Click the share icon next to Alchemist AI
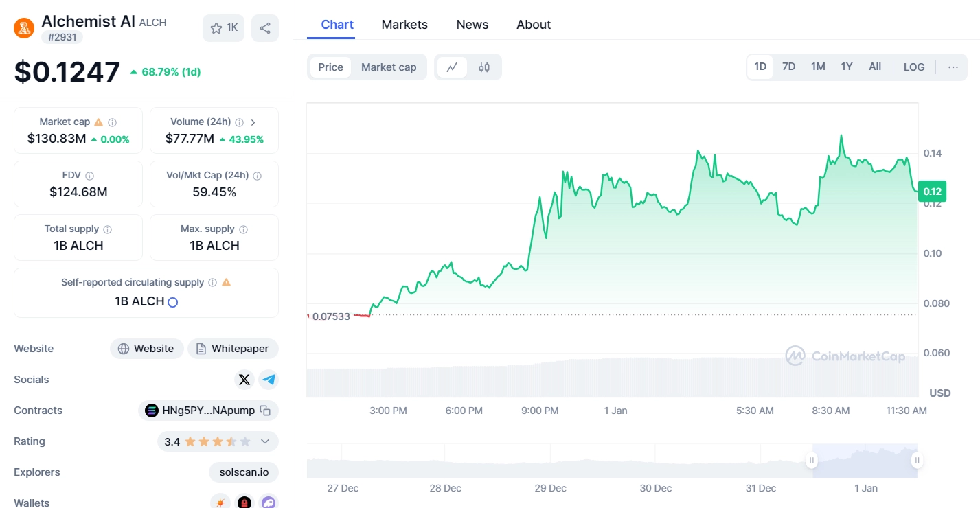 (265, 27)
